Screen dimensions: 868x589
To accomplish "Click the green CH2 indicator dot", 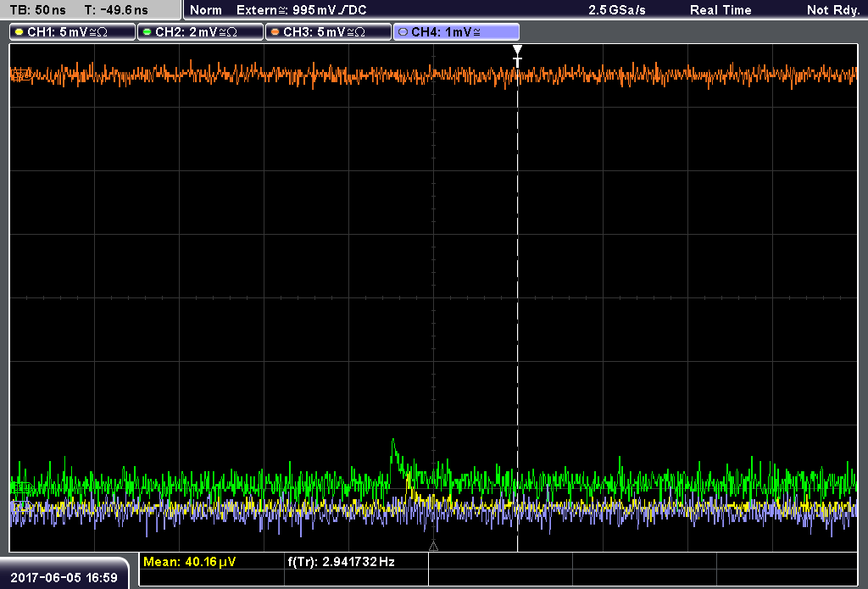I will [147, 32].
